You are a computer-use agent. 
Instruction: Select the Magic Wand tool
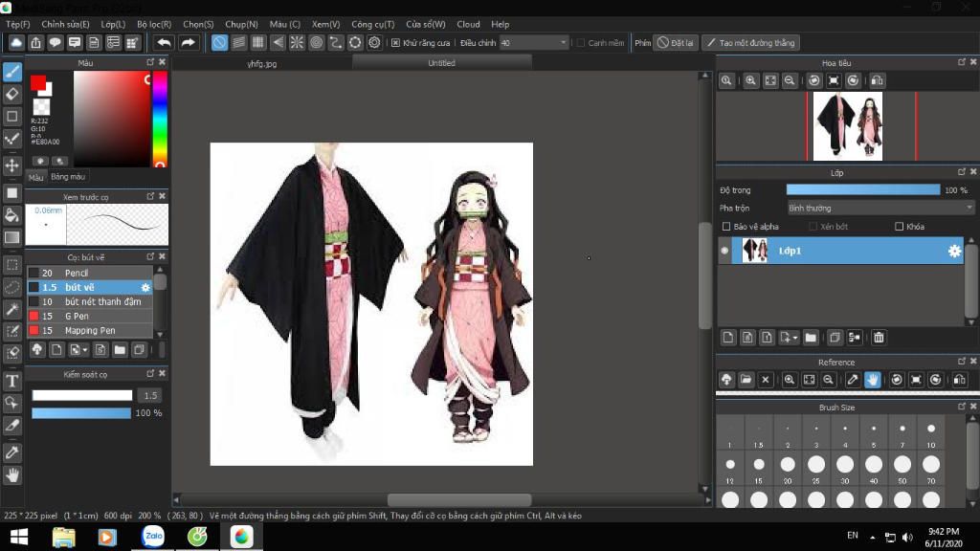tap(11, 309)
